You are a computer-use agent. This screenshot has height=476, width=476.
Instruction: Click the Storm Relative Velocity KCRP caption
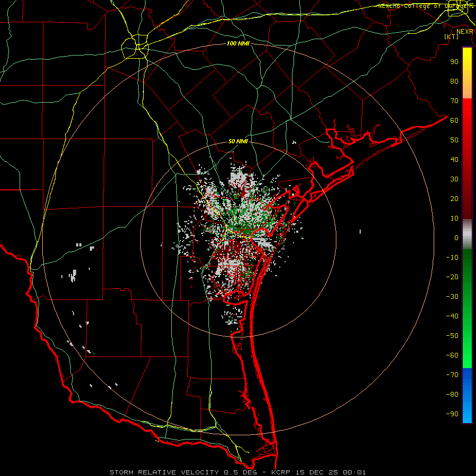pos(237,472)
